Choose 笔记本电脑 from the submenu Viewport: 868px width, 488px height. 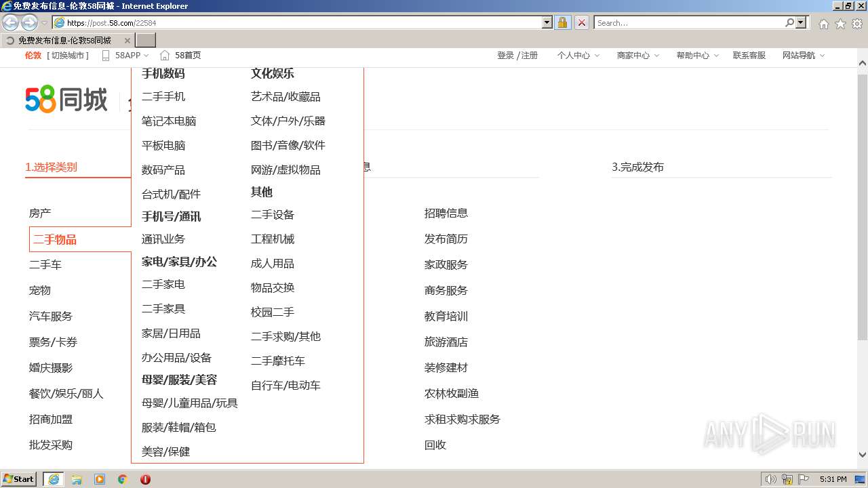(169, 121)
